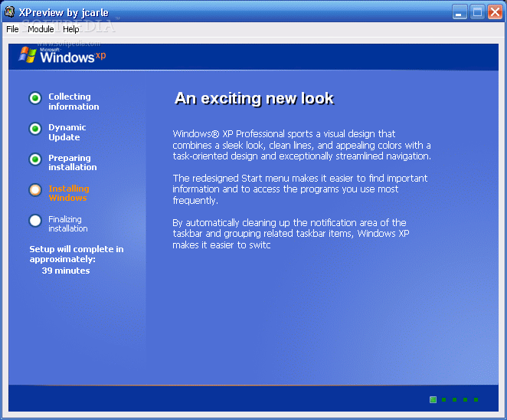Image resolution: width=507 pixels, height=420 pixels.
Task: Select the Finalizing installation step bullet
Action: (35, 221)
